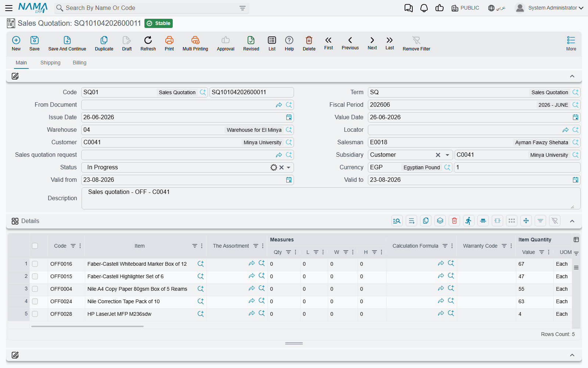The width and height of the screenshot is (588, 368).
Task: Tick the OFF0024 row checkbox
Action: [35, 301]
